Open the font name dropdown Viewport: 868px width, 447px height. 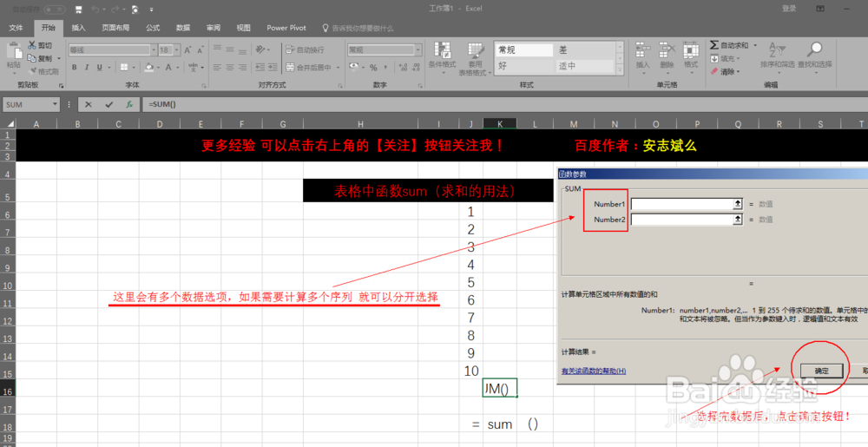(154, 49)
